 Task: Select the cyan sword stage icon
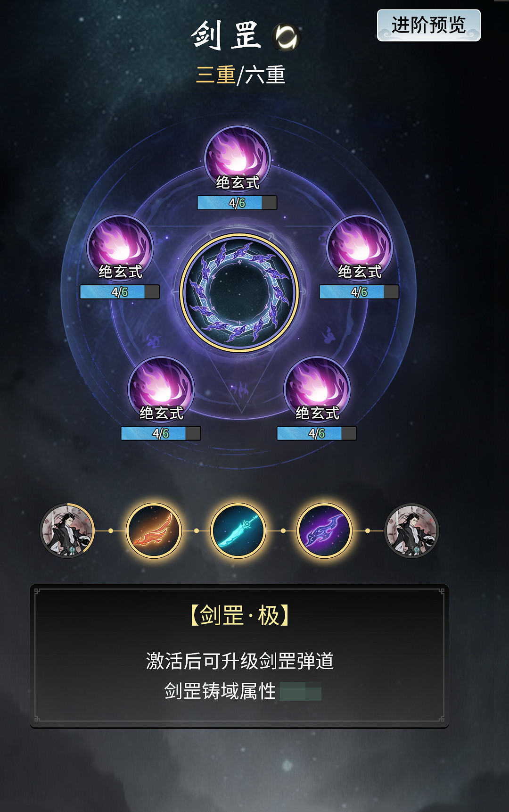tap(238, 530)
